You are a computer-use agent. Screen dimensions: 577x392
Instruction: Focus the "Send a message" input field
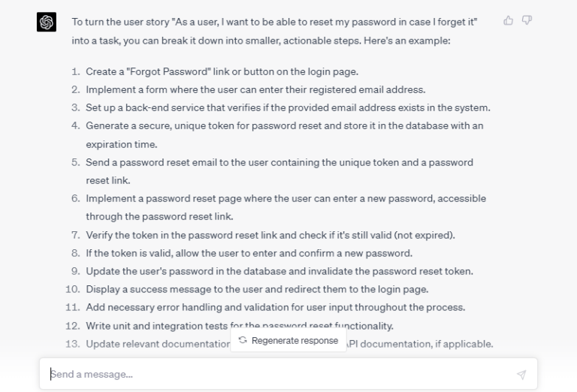[278, 374]
